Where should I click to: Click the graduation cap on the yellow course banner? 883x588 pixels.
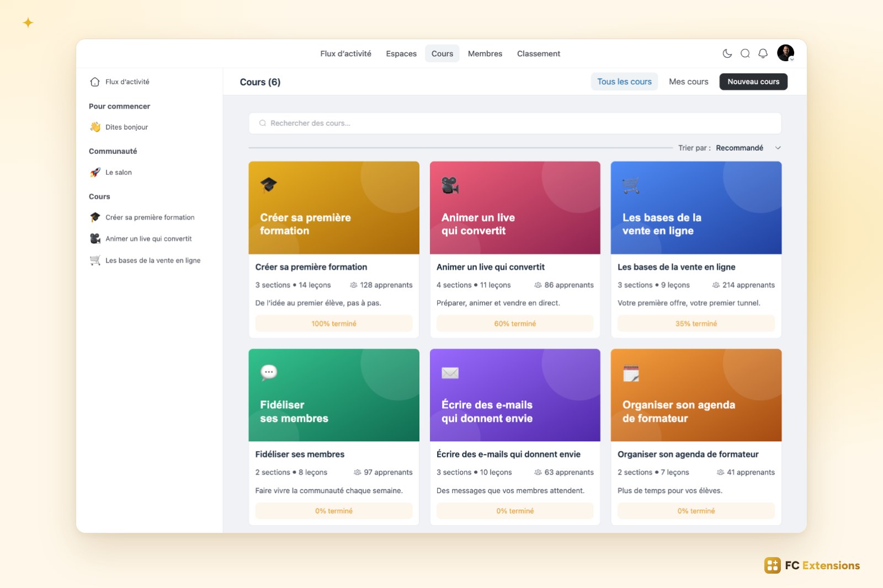click(269, 185)
